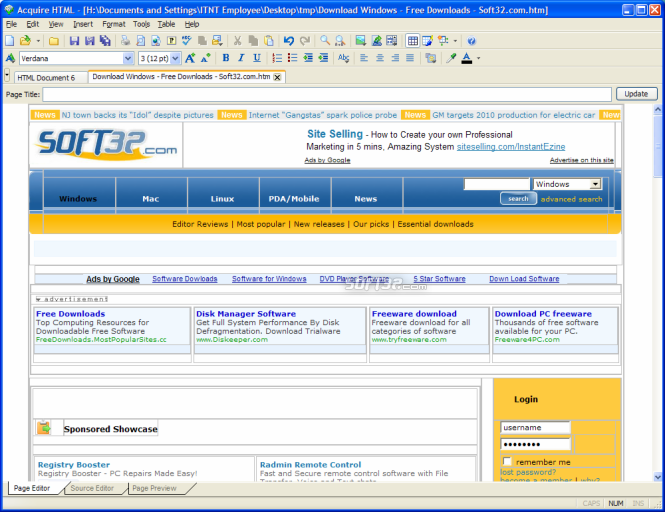Justify the text alignment
This screenshot has width=665, height=512.
(410, 58)
